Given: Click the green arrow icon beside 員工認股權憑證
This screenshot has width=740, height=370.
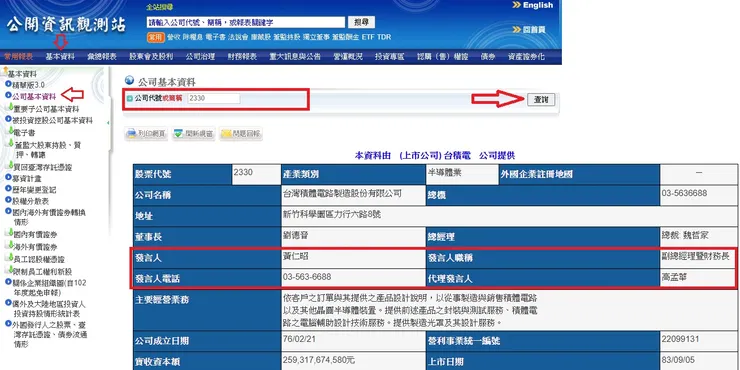Looking at the screenshot, I should 10,258.
